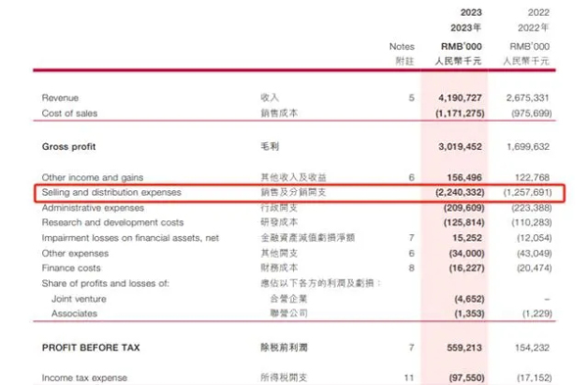
Task: Click the Finance costs note number 8
Action: (x=412, y=268)
